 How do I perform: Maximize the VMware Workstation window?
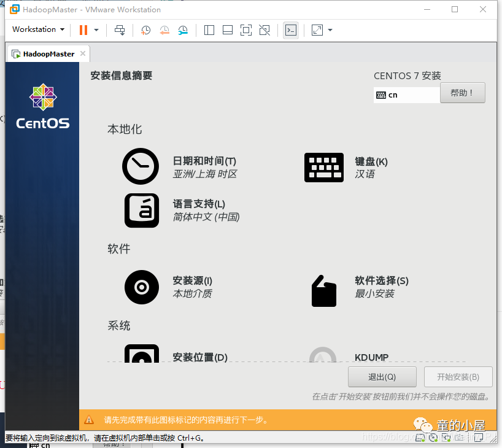(x=455, y=9)
